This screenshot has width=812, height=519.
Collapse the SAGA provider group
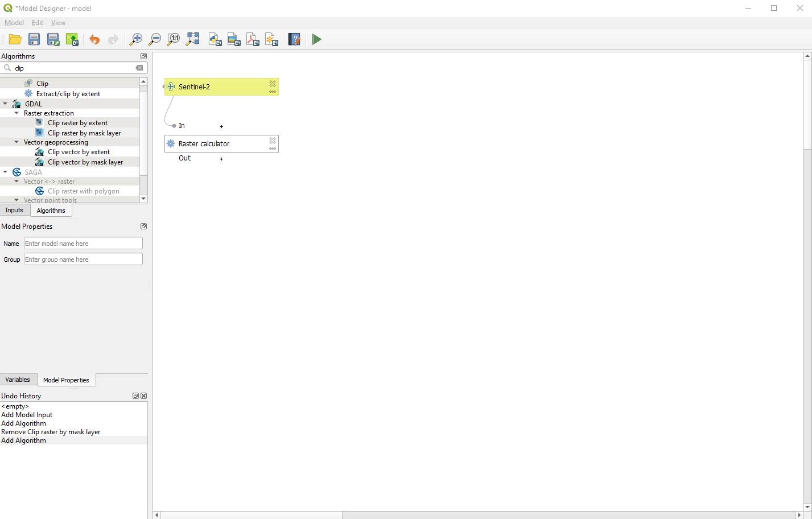[5, 172]
